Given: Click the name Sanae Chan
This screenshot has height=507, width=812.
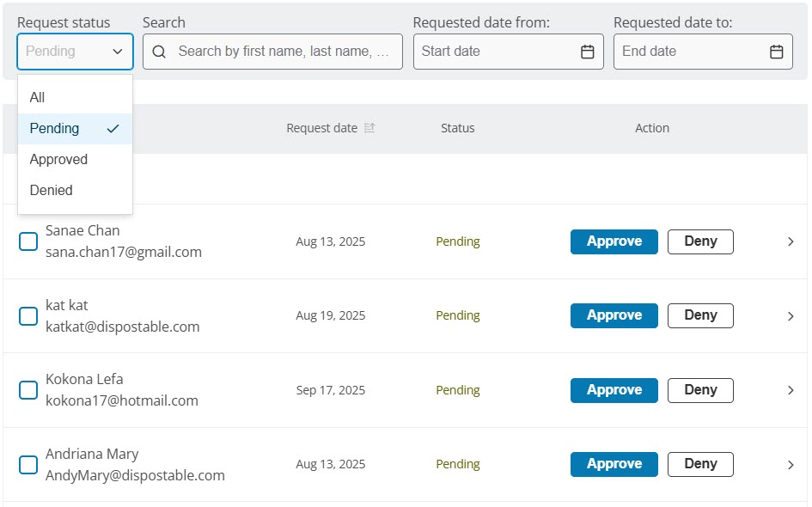Looking at the screenshot, I should pos(82,230).
